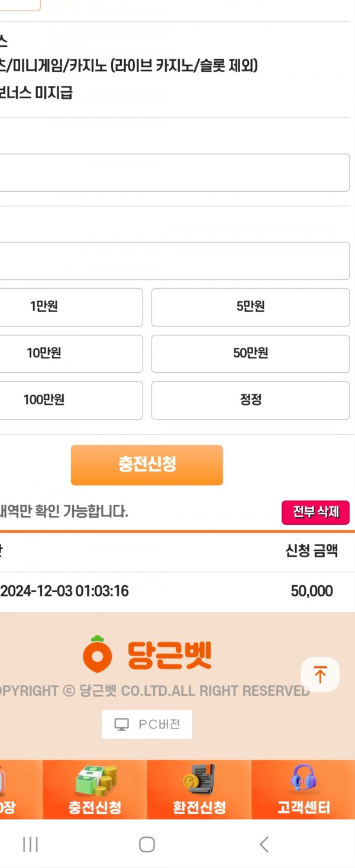Tap Android back navigation arrow

tap(264, 844)
